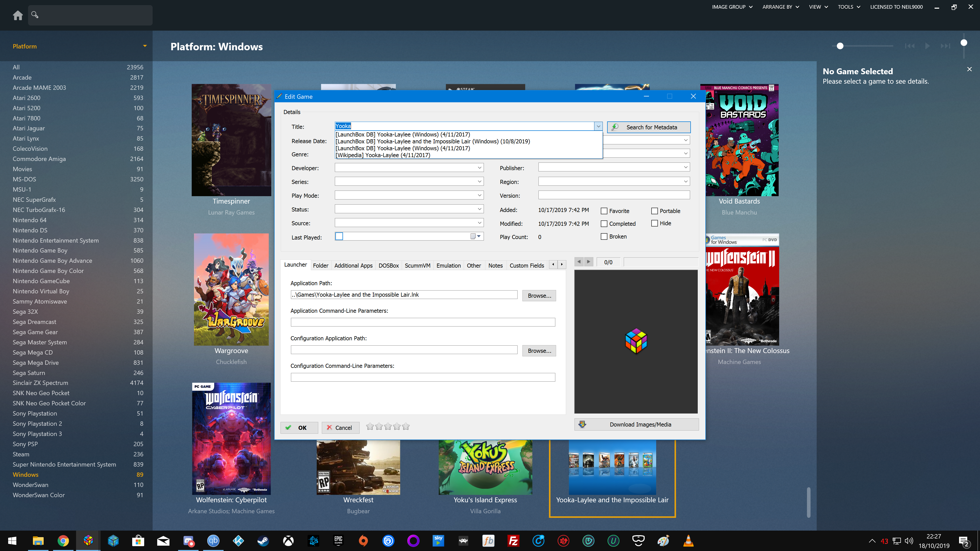
Task: Switch to the Additional Apps tab
Action: [353, 265]
